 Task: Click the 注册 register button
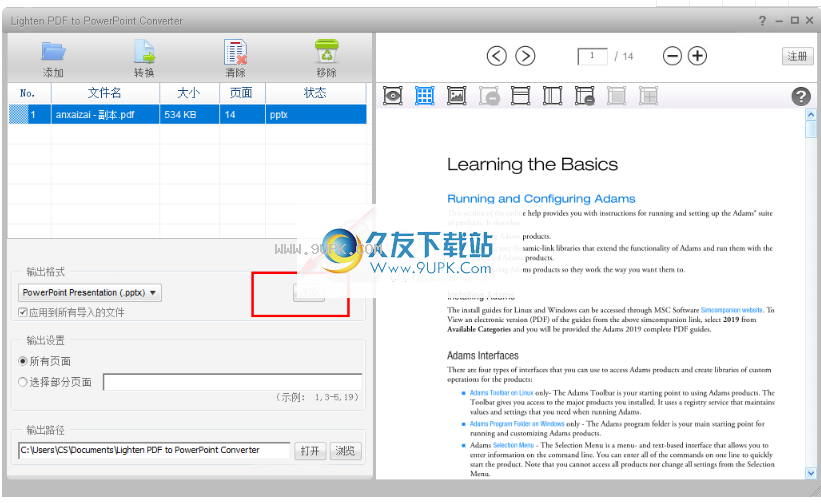click(x=797, y=56)
